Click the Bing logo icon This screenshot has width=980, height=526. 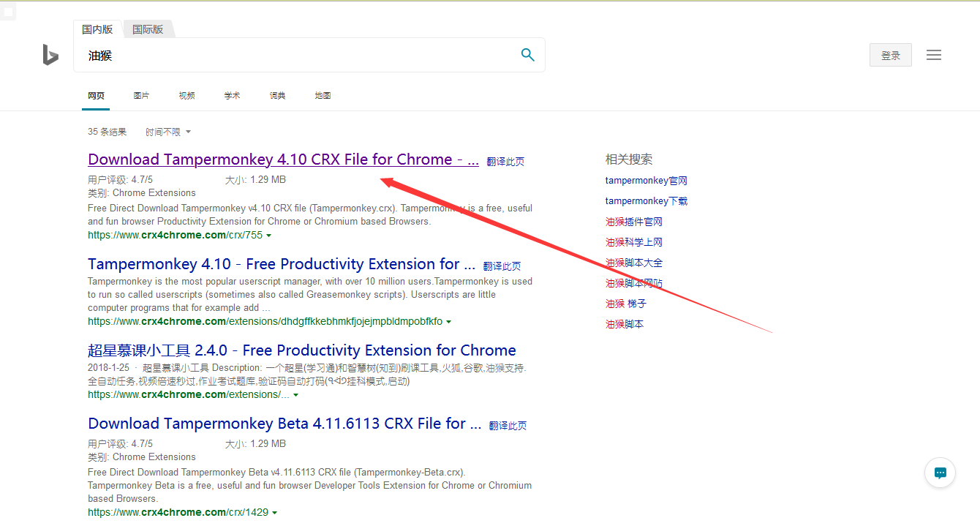[50, 55]
